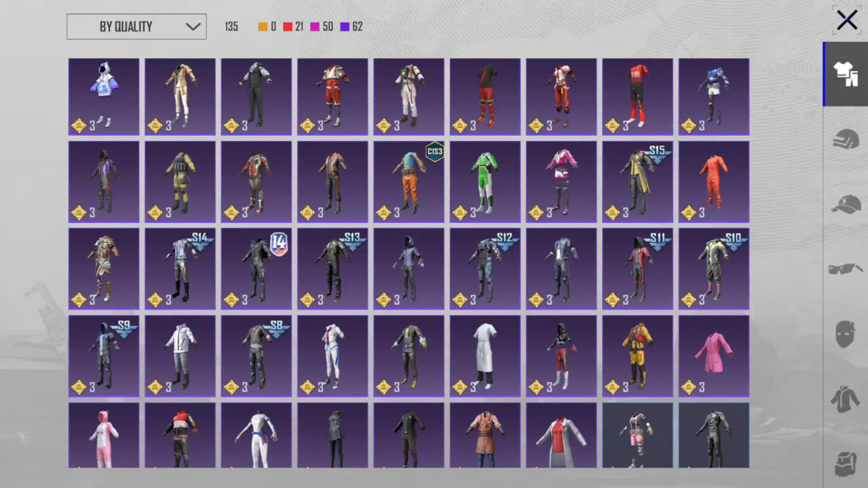Screen dimensions: 868x488
Task: Open the backpack category icon
Action: (x=845, y=464)
